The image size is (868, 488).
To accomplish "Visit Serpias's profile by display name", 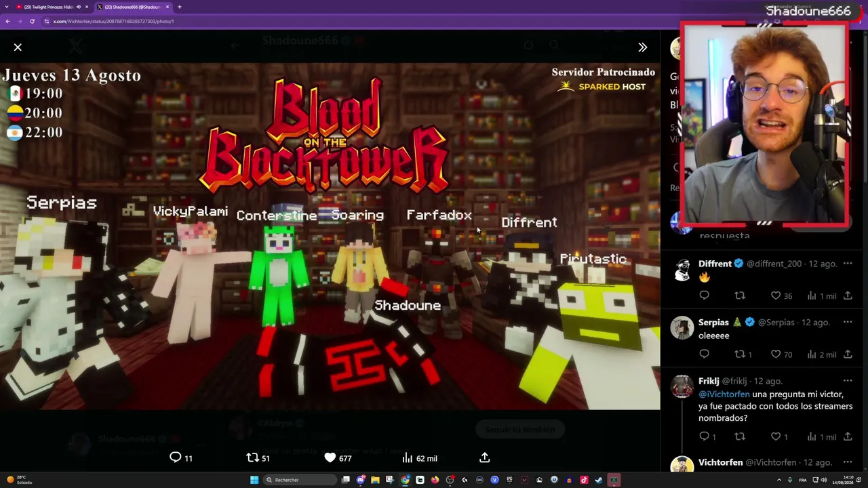I will coord(713,322).
